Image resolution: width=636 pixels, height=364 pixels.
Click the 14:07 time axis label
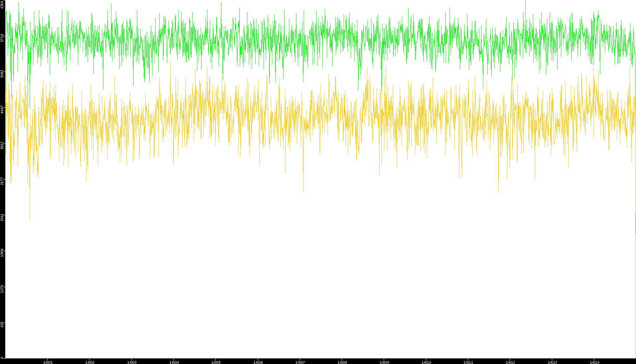(x=300, y=362)
